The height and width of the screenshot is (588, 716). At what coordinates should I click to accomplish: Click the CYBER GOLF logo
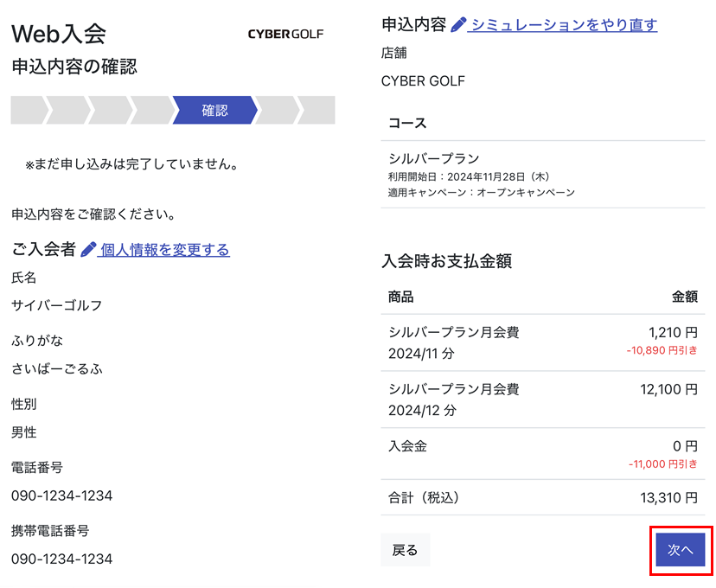285,35
